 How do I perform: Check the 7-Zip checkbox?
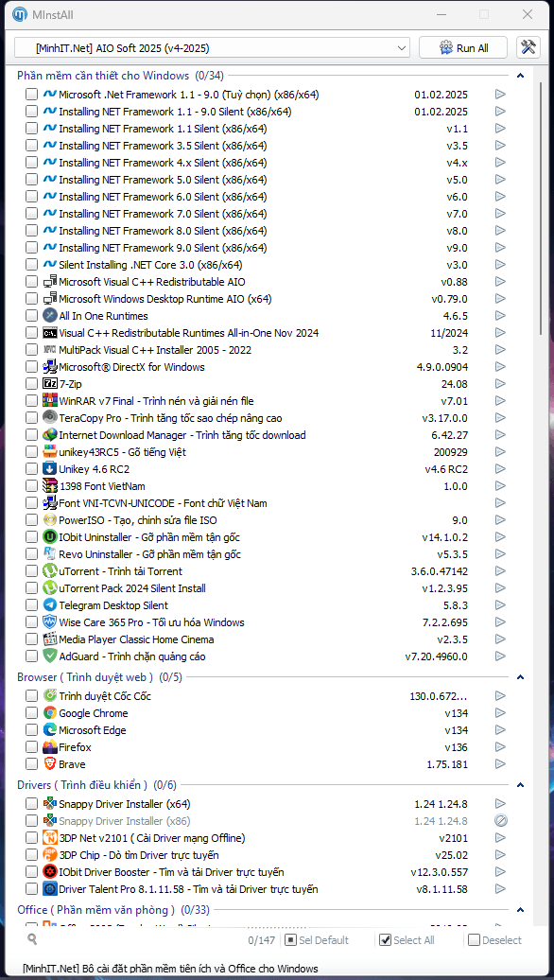[31, 384]
